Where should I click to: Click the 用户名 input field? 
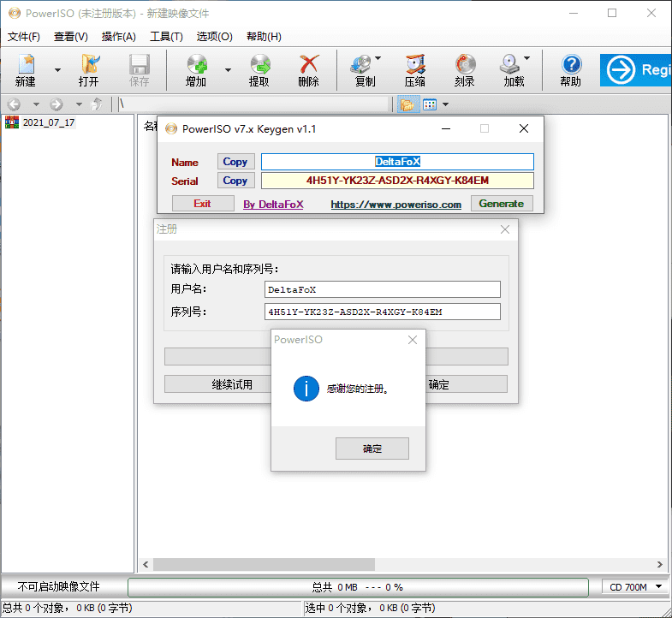click(x=383, y=289)
